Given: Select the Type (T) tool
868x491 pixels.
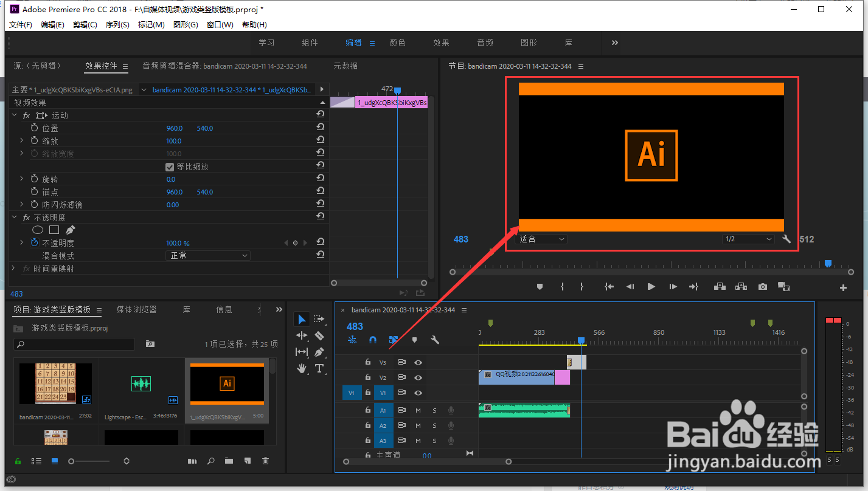Looking at the screenshot, I should coord(319,368).
